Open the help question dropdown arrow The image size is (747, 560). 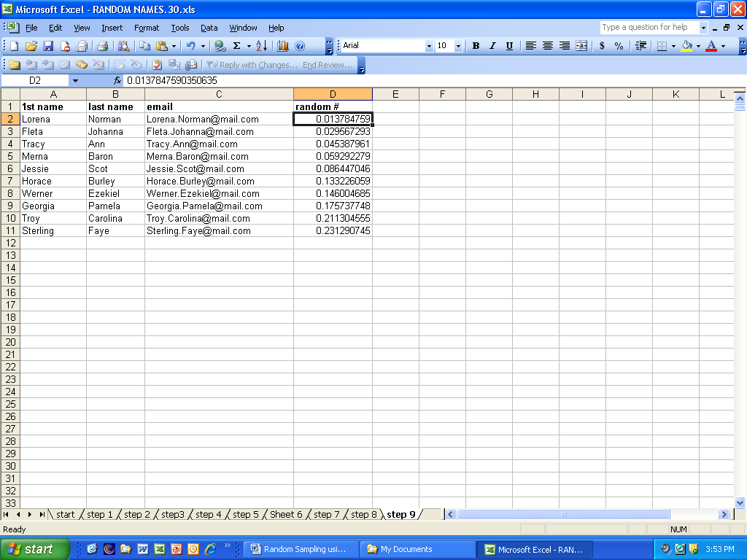703,28
